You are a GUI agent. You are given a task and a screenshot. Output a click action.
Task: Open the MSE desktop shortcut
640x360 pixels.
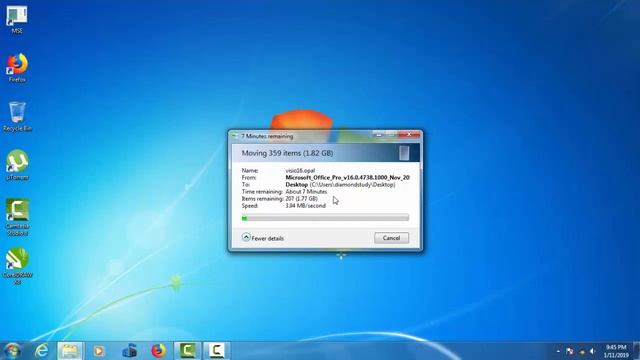click(x=17, y=19)
